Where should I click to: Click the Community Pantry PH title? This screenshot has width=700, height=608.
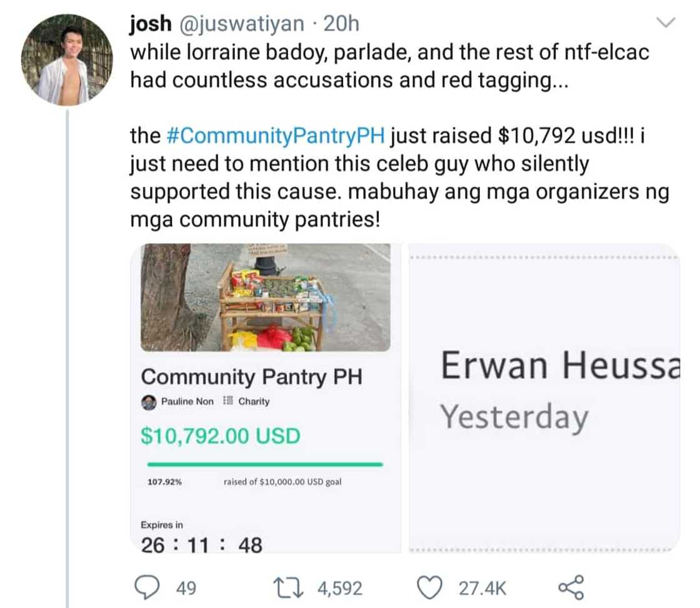251,377
